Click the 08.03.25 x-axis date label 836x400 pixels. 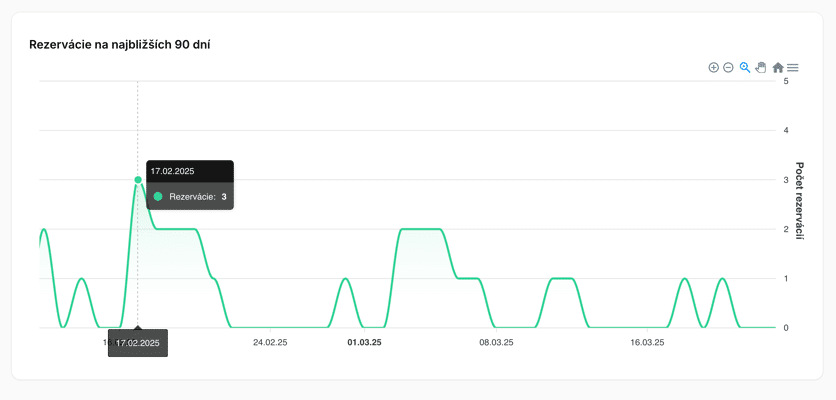click(x=496, y=342)
